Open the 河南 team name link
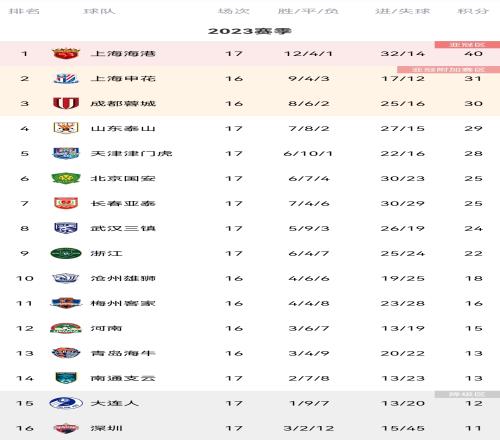 (x=106, y=328)
